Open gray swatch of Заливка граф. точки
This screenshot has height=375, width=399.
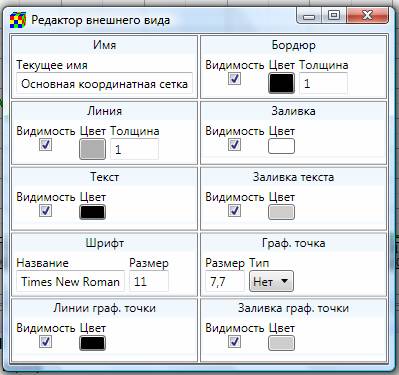pyautogui.click(x=281, y=343)
